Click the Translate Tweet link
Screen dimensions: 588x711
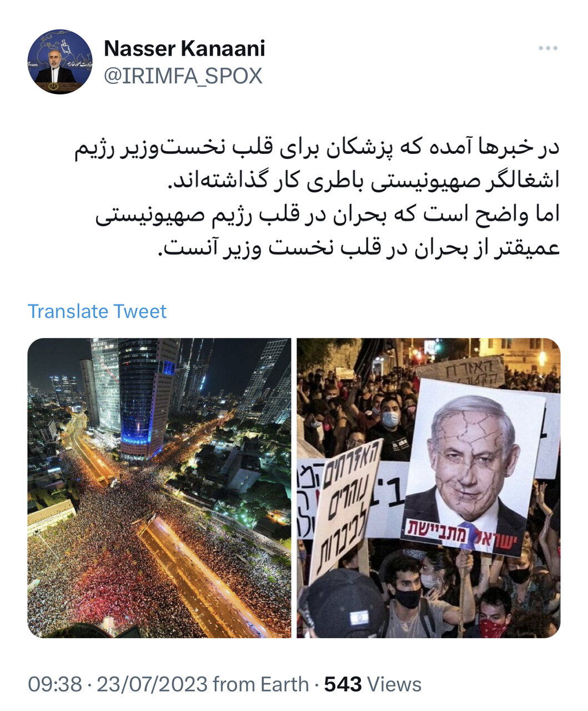click(x=97, y=311)
